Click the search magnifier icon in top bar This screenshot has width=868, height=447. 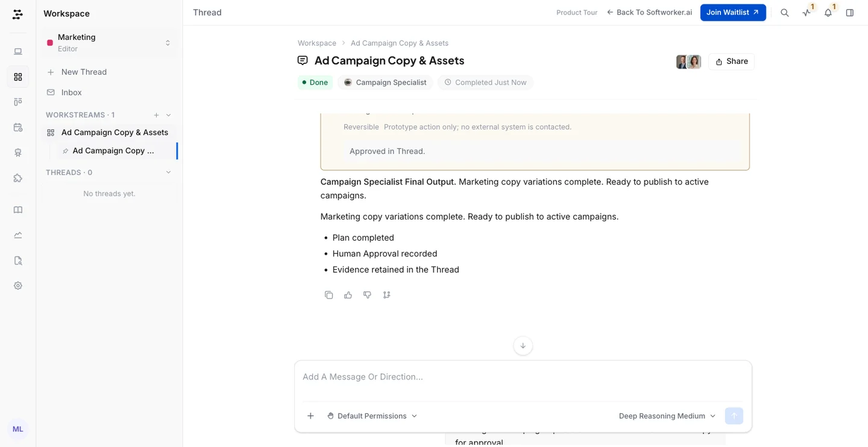(x=785, y=13)
